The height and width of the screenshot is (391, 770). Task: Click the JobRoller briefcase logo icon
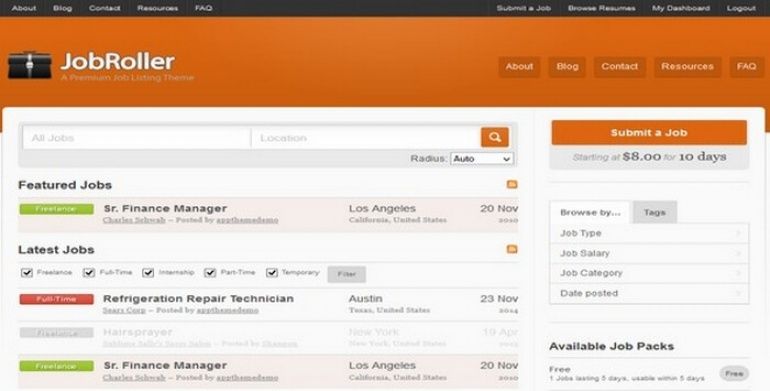tap(29, 65)
